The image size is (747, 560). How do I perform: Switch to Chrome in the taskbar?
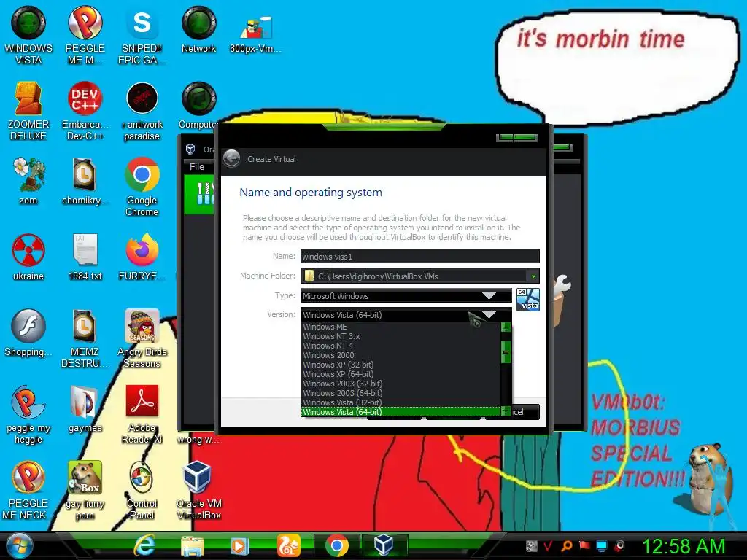click(337, 545)
